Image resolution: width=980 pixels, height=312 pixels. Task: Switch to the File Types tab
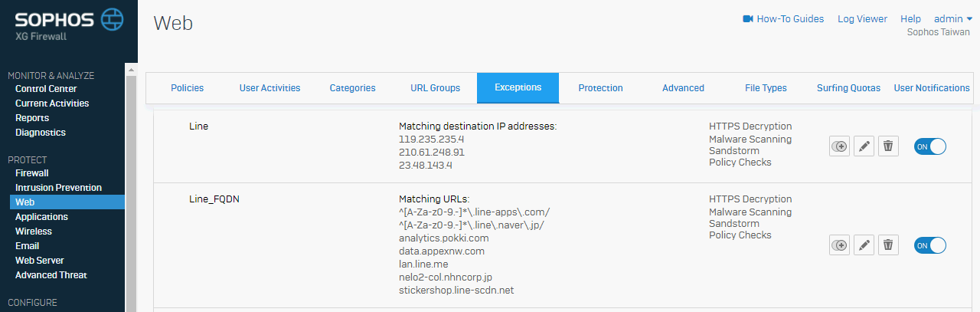pos(766,88)
